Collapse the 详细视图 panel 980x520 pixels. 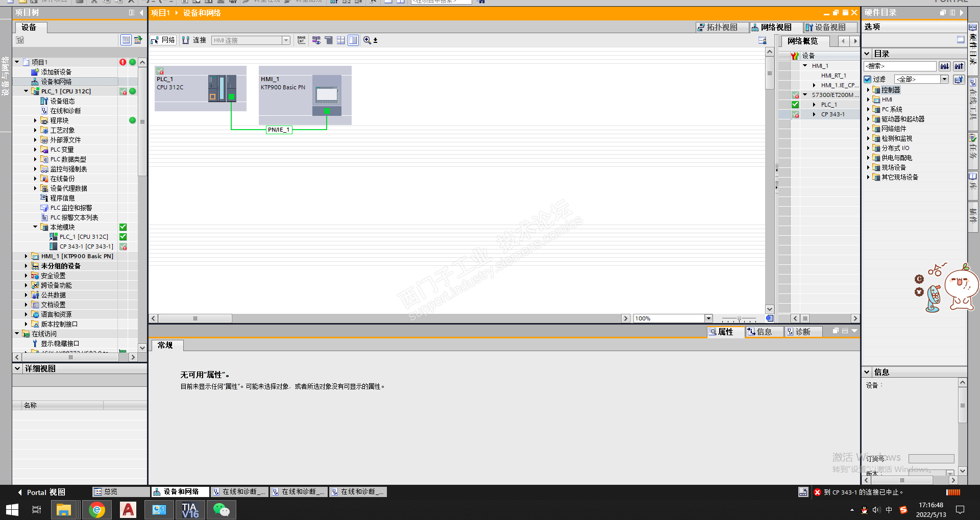(18, 368)
